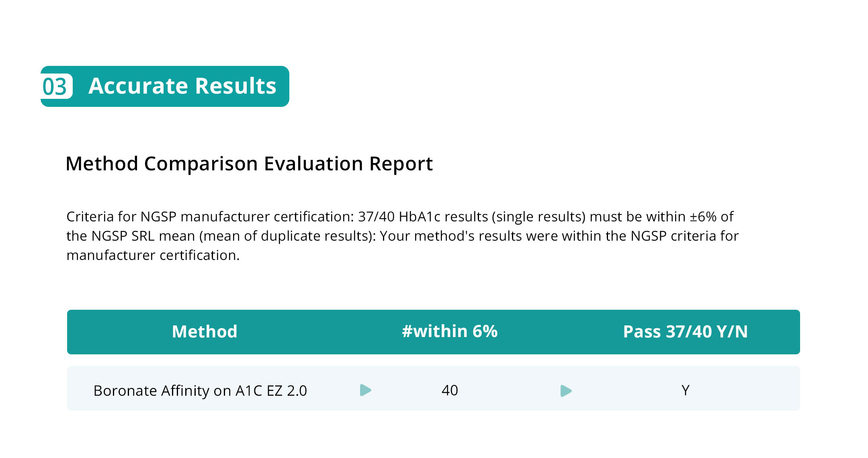Select the Method column header
This screenshot has height=458, width=868.
(205, 332)
